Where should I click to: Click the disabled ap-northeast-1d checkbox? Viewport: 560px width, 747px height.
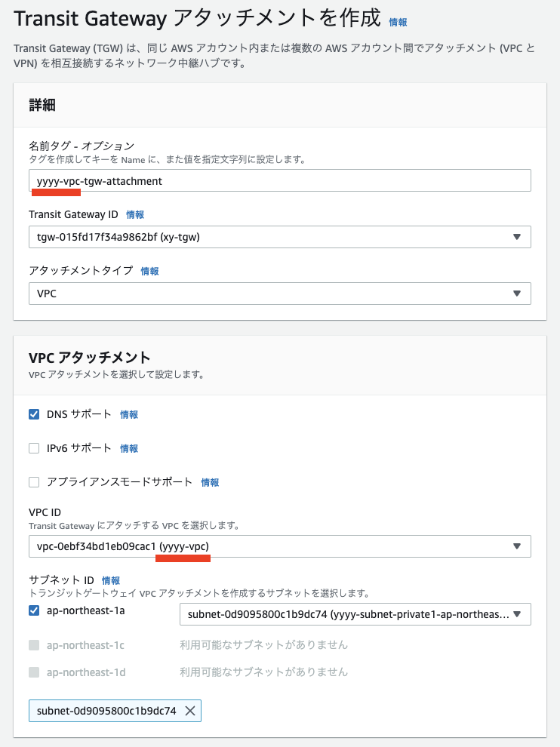(x=34, y=672)
